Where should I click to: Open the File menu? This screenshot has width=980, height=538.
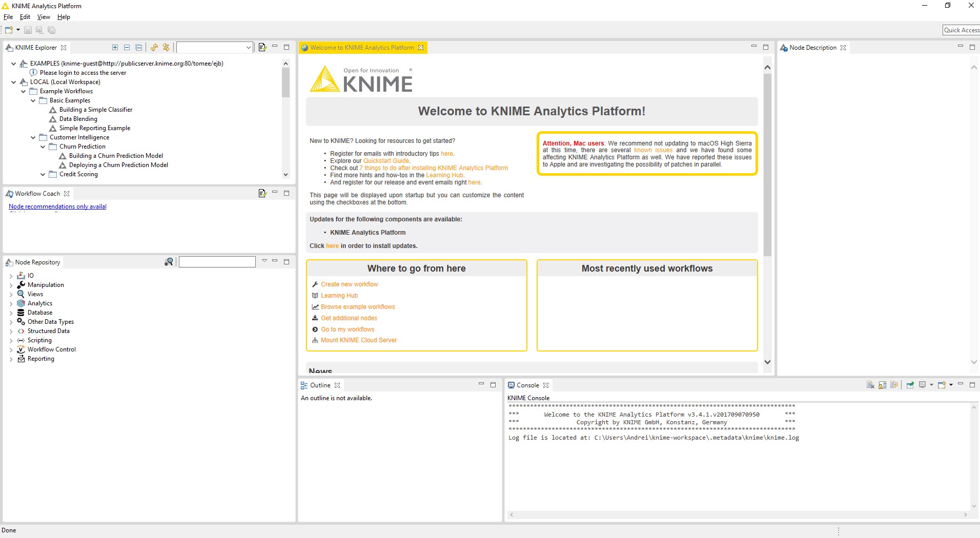[8, 17]
